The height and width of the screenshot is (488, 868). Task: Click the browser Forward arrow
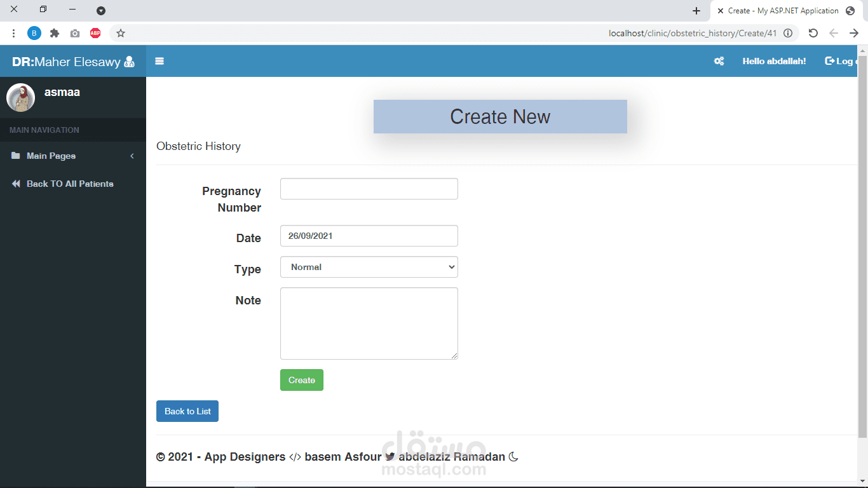pos(854,33)
